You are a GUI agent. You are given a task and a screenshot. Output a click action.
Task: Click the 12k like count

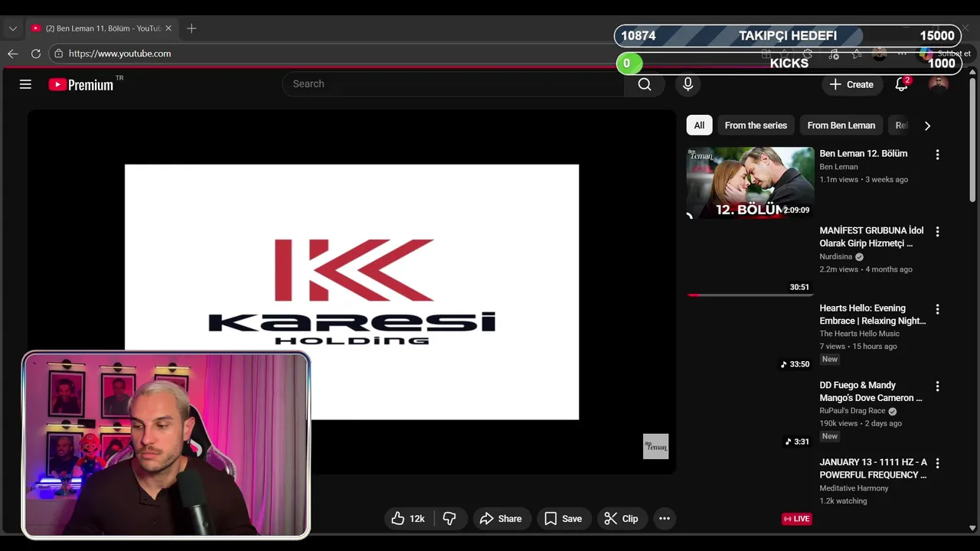(x=416, y=519)
